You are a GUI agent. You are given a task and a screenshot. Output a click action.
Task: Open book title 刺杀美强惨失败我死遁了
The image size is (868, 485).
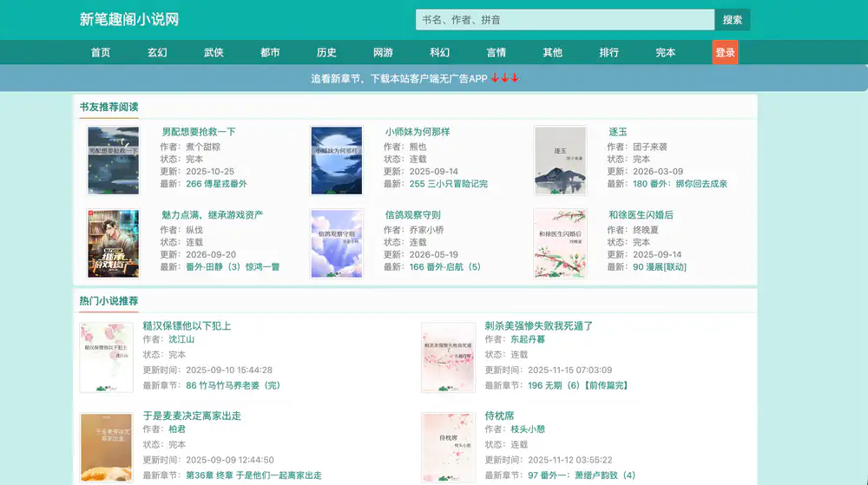[x=539, y=325]
